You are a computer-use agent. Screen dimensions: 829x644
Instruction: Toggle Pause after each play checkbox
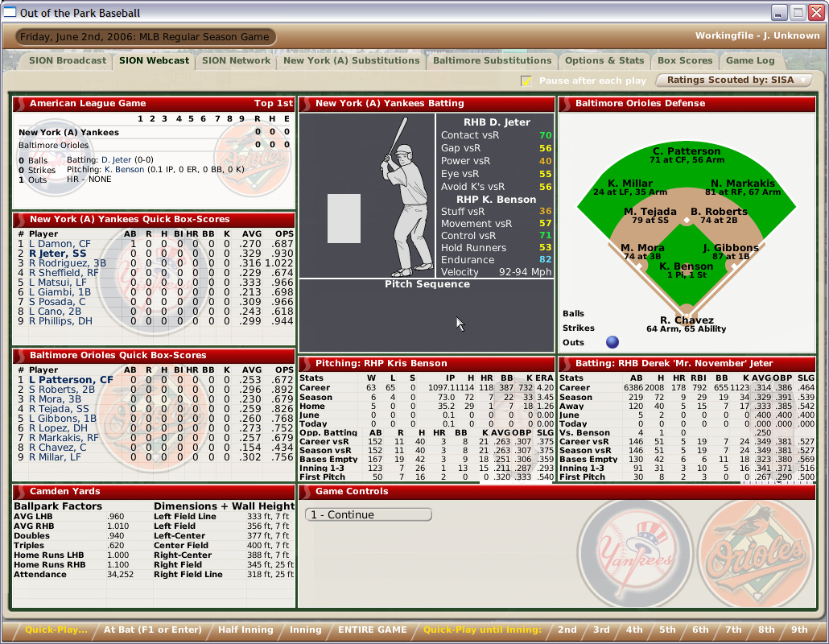click(x=526, y=80)
